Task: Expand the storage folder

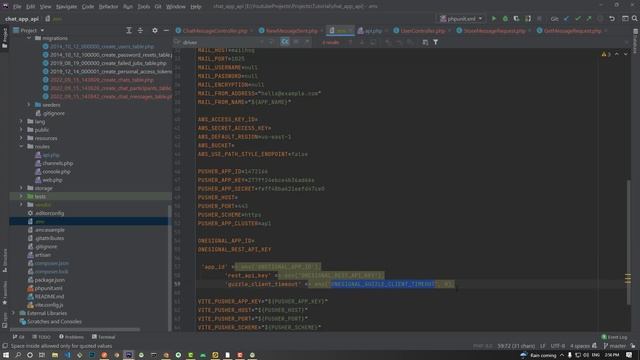Action: pos(21,188)
